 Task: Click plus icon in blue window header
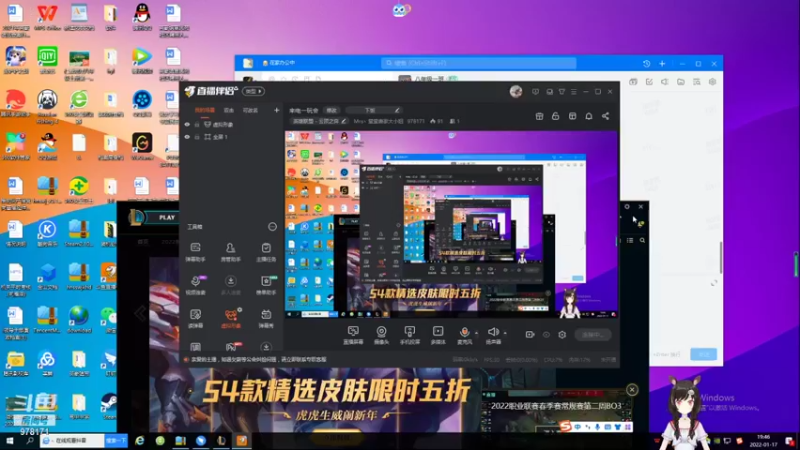click(x=662, y=64)
